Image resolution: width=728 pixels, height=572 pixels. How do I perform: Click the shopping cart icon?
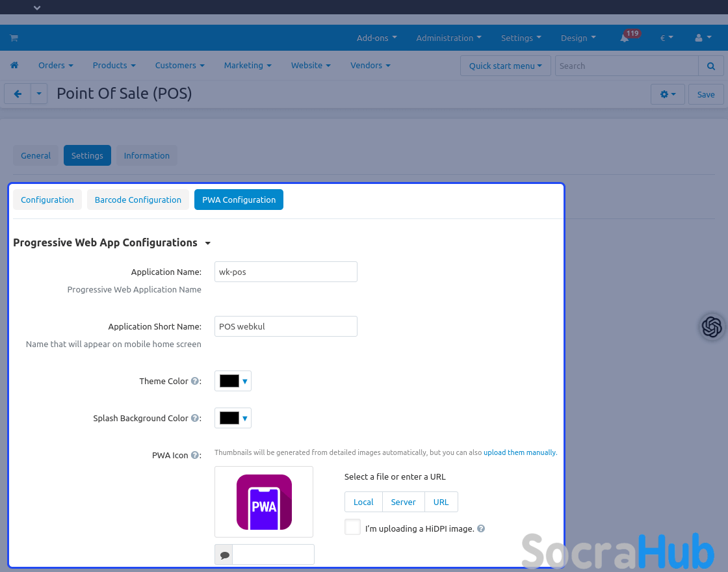point(14,38)
